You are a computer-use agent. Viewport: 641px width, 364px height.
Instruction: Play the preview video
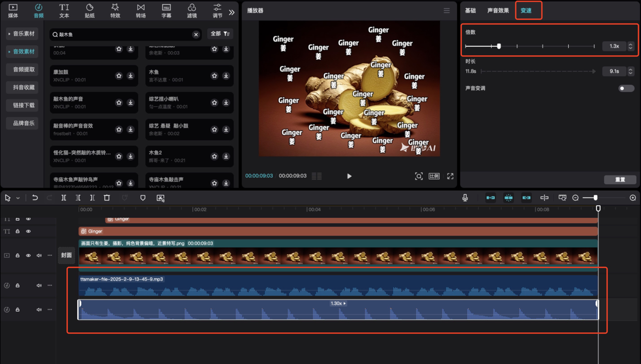tap(349, 176)
